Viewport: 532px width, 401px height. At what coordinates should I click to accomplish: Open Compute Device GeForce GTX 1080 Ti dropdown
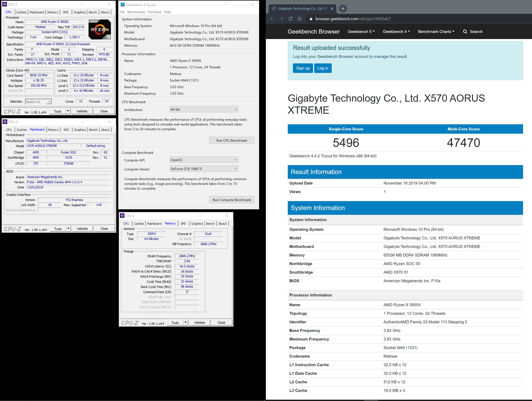pos(204,169)
